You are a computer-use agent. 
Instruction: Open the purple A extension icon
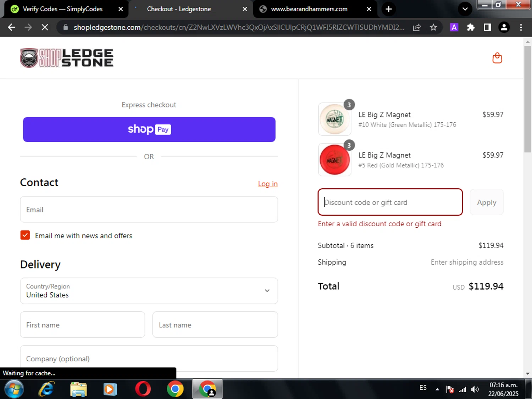(x=454, y=27)
